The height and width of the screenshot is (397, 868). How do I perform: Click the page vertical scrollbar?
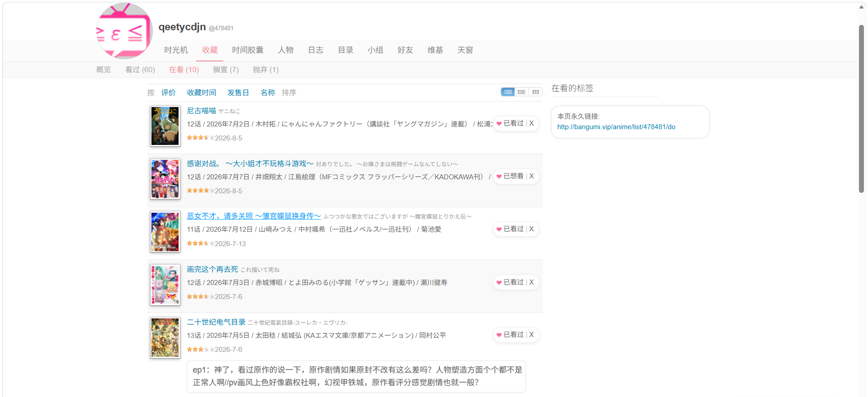coord(861,108)
